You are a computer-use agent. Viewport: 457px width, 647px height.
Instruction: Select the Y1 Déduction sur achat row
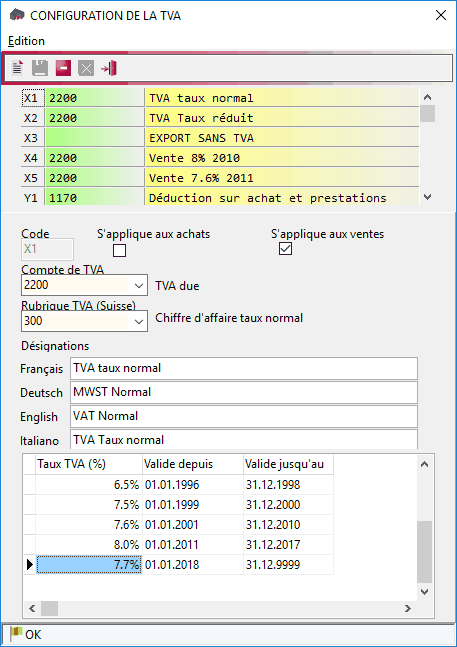point(220,198)
